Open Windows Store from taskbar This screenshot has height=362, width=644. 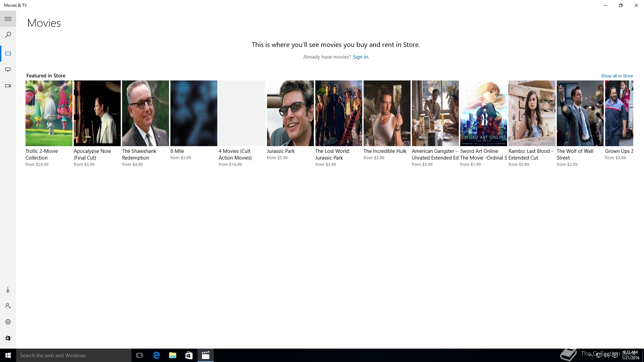(189, 355)
